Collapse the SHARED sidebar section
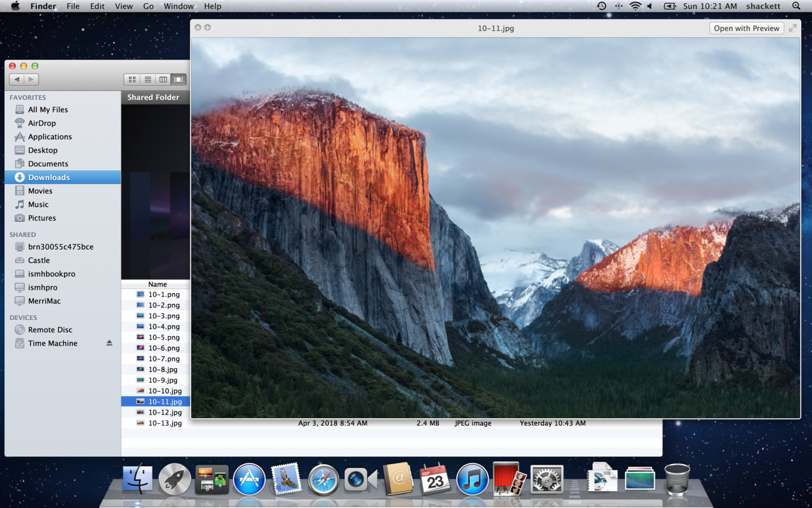The width and height of the screenshot is (812, 508). (x=22, y=235)
